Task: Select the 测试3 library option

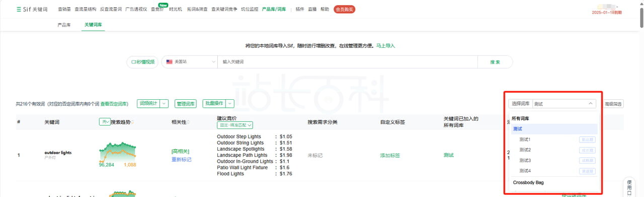Action: pos(554,161)
